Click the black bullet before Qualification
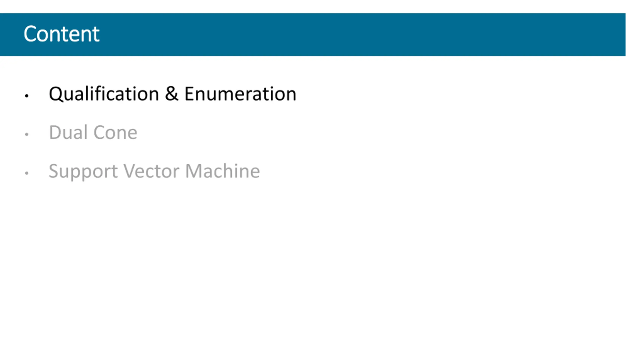644x362 pixels. click(x=27, y=96)
